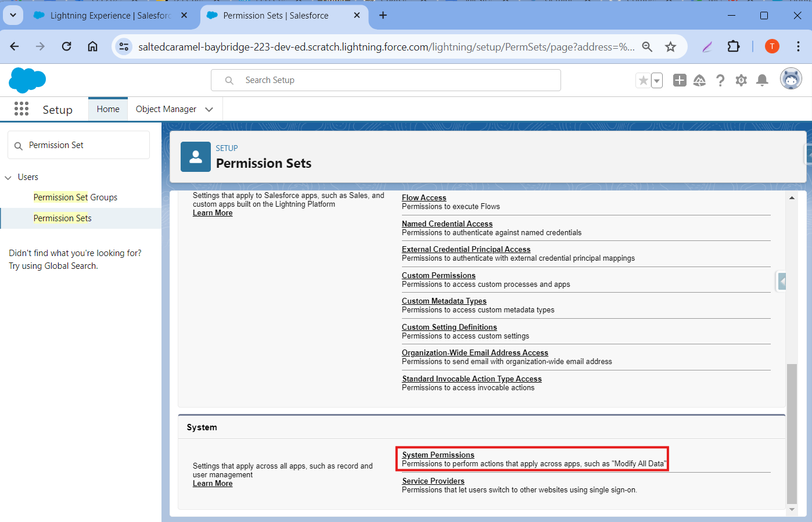Click Learn More under System settings
The width and height of the screenshot is (812, 522).
click(213, 484)
